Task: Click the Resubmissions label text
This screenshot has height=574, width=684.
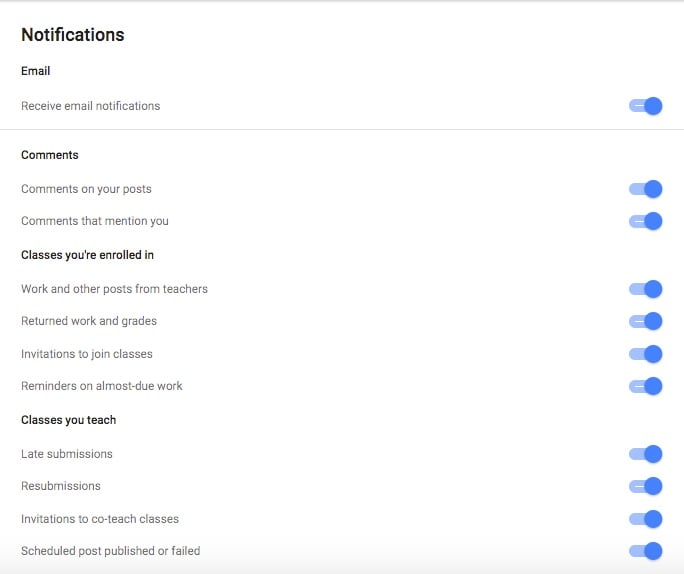Action: pos(61,486)
